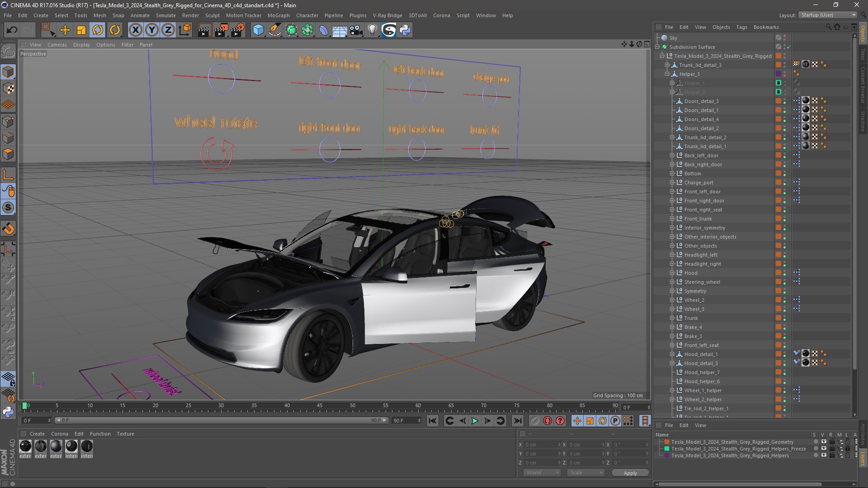Click Go to Start of timeline
Screen dimensions: 868x488
(433, 421)
